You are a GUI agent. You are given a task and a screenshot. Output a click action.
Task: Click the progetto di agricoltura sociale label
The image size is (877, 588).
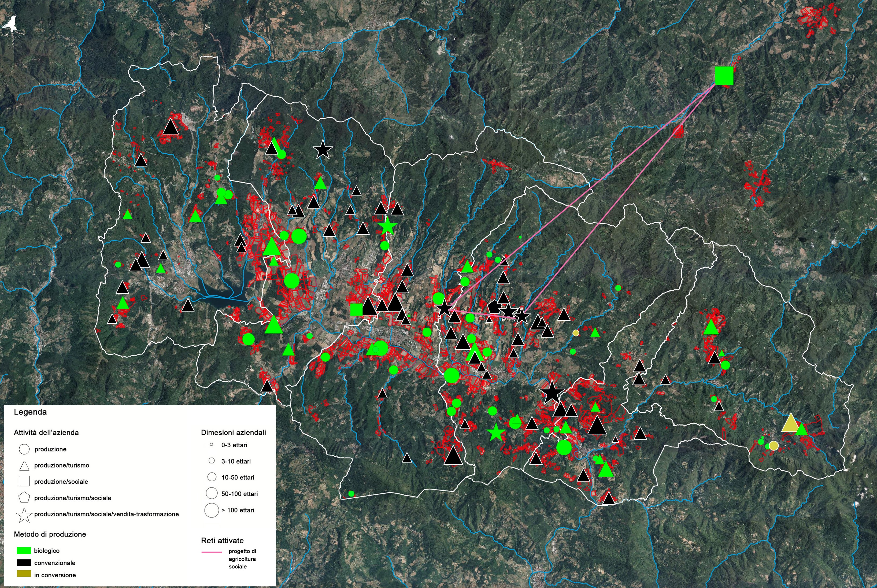pyautogui.click(x=242, y=559)
